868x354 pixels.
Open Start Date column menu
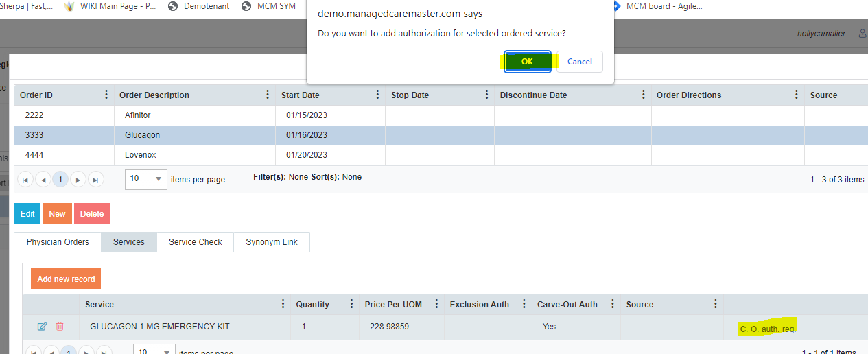tap(378, 95)
